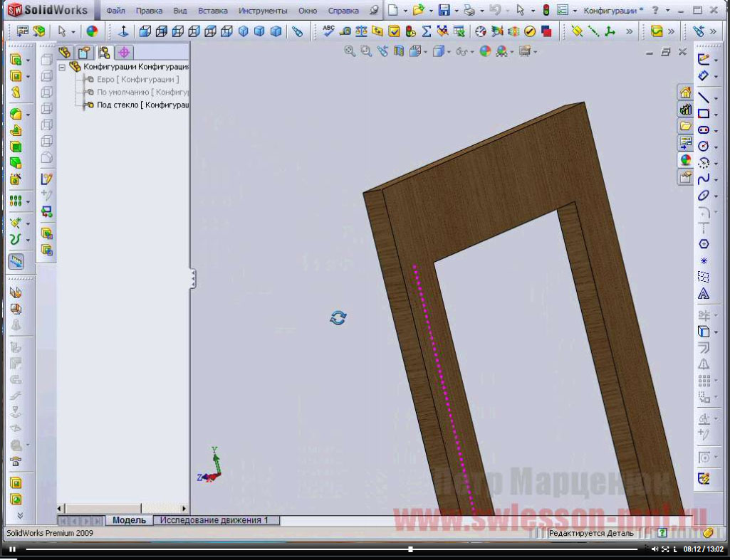Pick the Ellipse sketch tool
The height and width of the screenshot is (560, 730).
[703, 196]
